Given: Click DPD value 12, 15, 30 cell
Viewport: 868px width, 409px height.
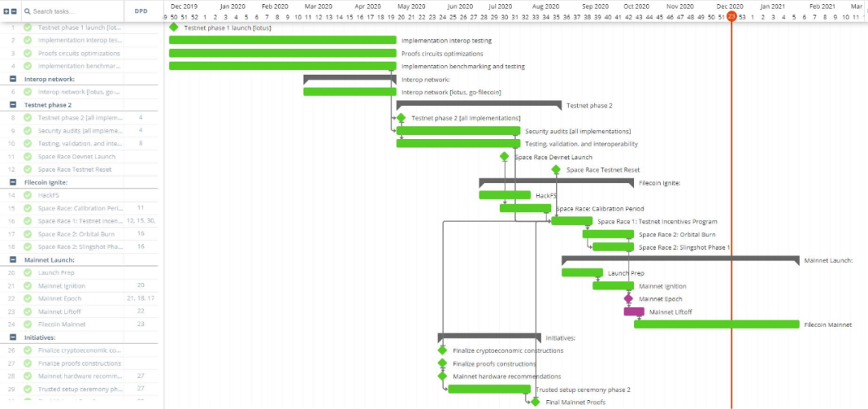Looking at the screenshot, I should (141, 221).
